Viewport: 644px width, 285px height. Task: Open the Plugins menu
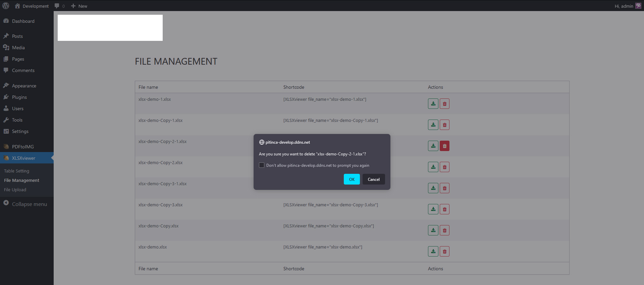tap(27, 97)
